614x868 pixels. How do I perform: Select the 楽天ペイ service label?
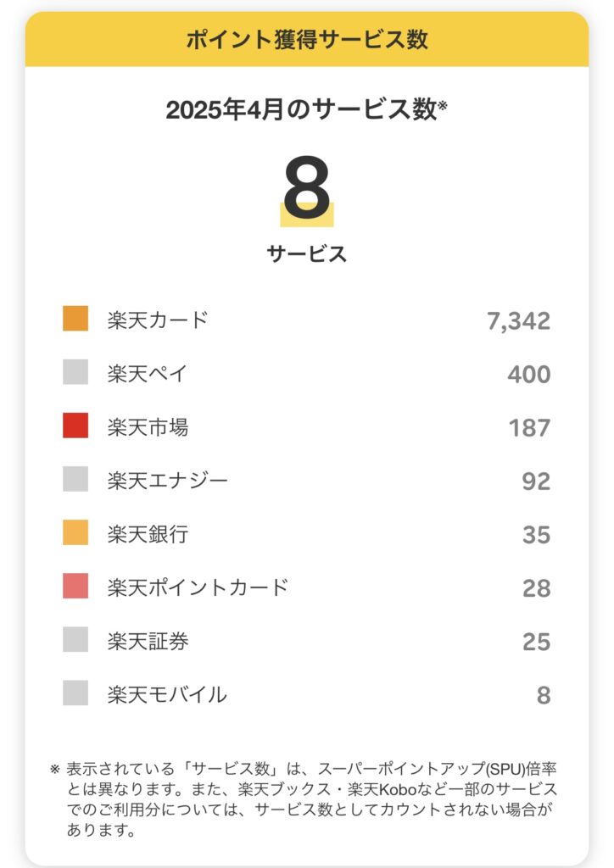(148, 373)
